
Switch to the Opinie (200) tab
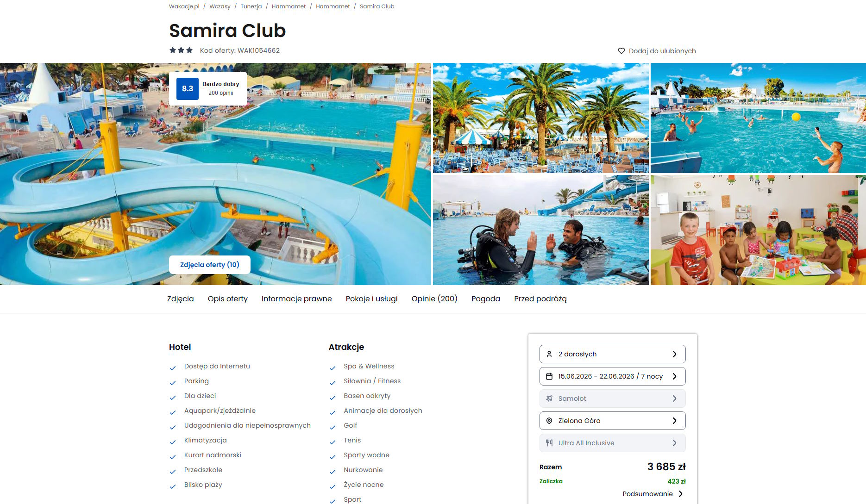[434, 299]
